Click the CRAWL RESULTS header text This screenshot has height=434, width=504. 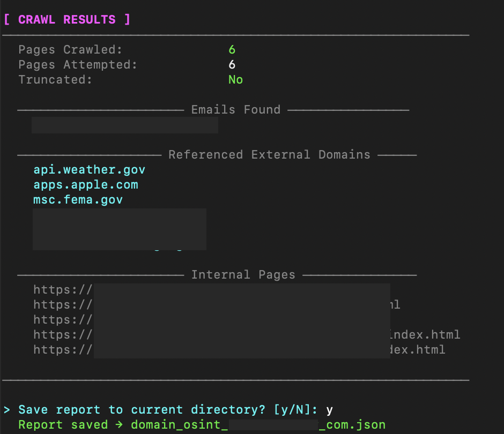[67, 20]
